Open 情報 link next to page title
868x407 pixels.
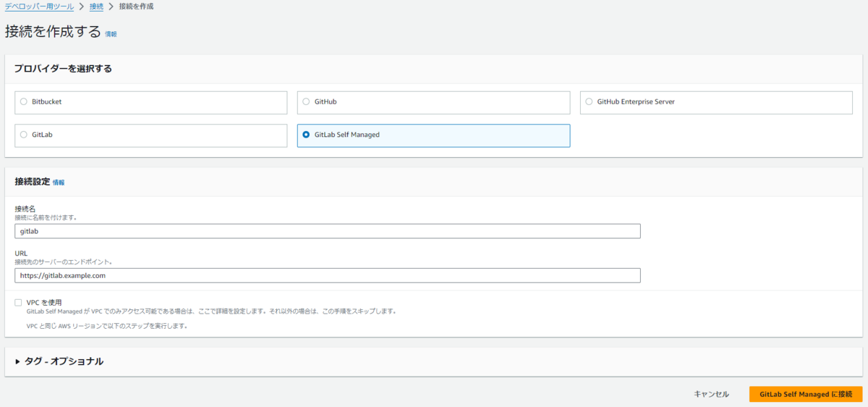point(111,34)
